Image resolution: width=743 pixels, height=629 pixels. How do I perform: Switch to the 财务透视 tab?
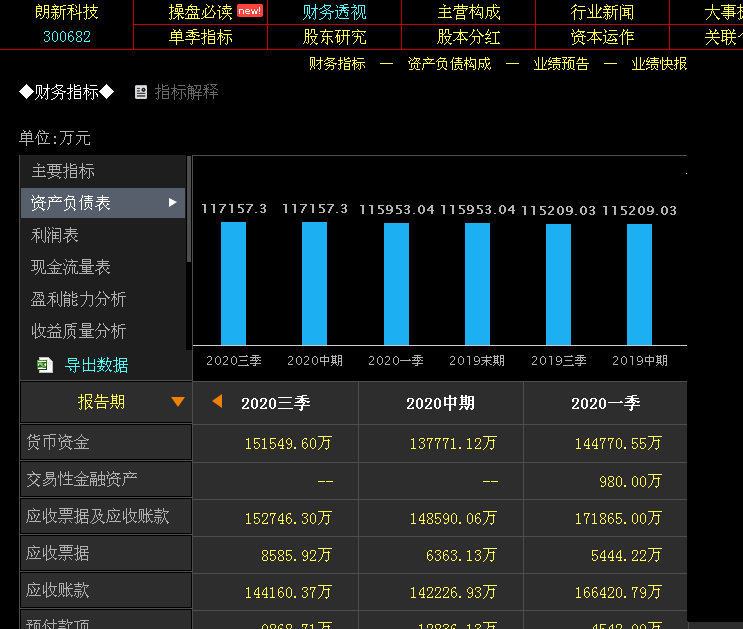335,12
